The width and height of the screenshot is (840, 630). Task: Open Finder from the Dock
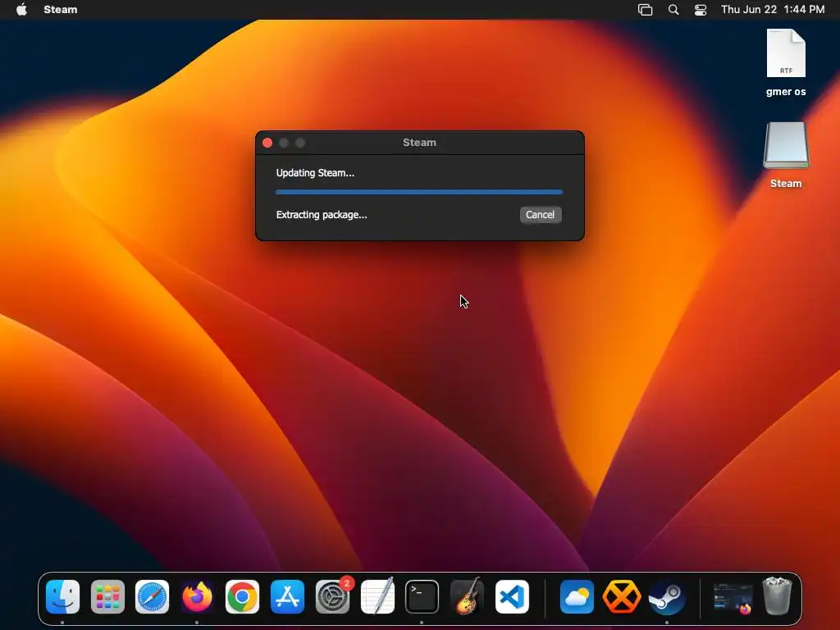tap(62, 596)
